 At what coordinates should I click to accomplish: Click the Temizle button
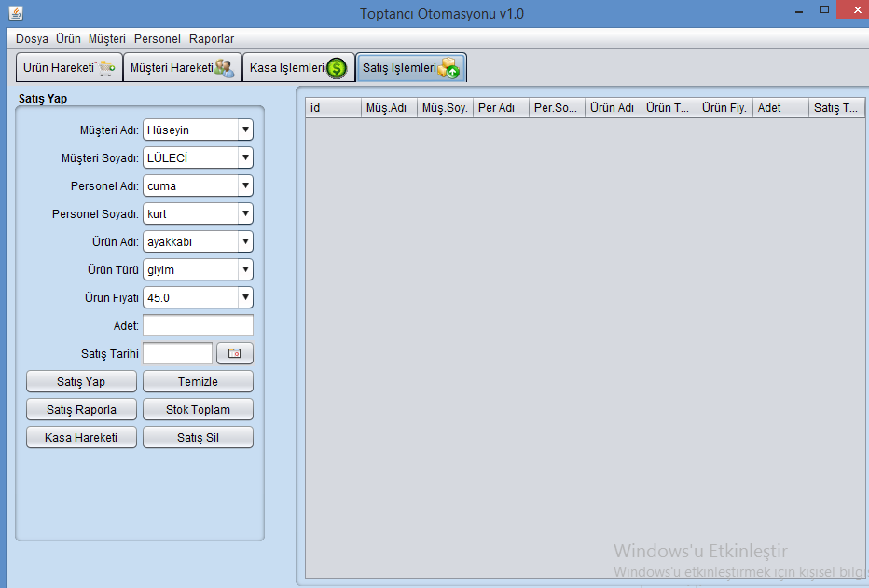(198, 382)
